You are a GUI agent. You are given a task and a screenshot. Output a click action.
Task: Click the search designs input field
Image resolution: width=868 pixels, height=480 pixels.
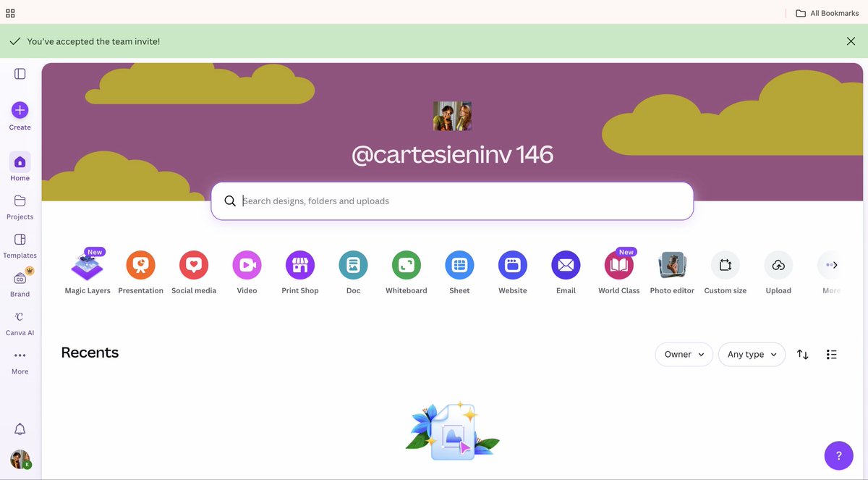click(452, 201)
